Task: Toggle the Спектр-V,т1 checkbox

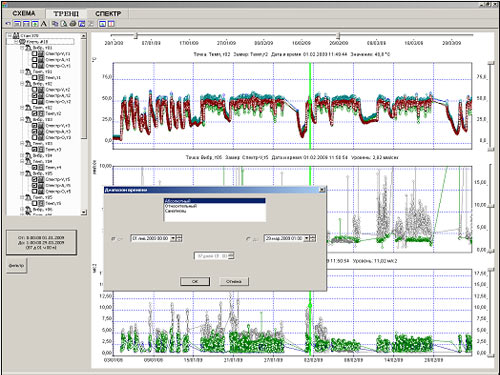Action: point(34,54)
